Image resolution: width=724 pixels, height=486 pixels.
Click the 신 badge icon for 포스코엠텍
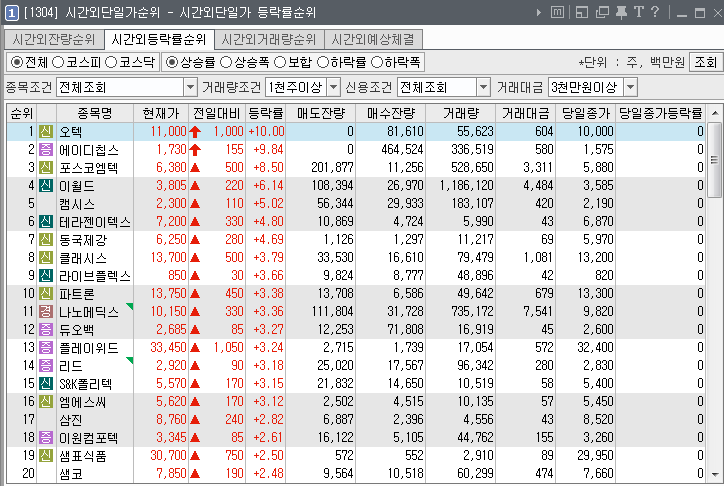(x=46, y=168)
